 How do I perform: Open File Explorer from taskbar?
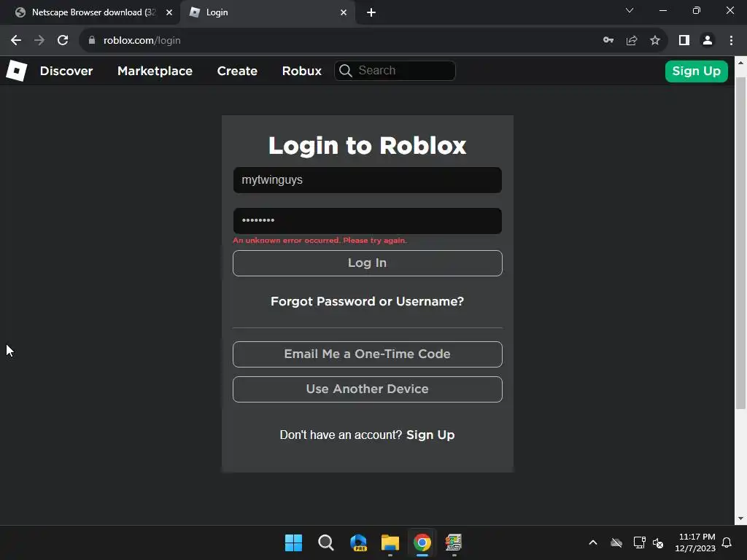click(x=390, y=542)
